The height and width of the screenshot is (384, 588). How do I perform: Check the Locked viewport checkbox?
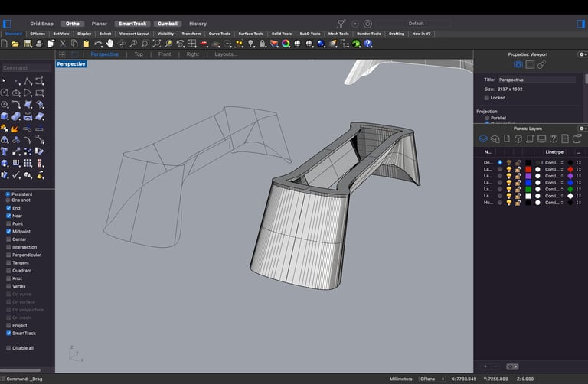[486, 98]
